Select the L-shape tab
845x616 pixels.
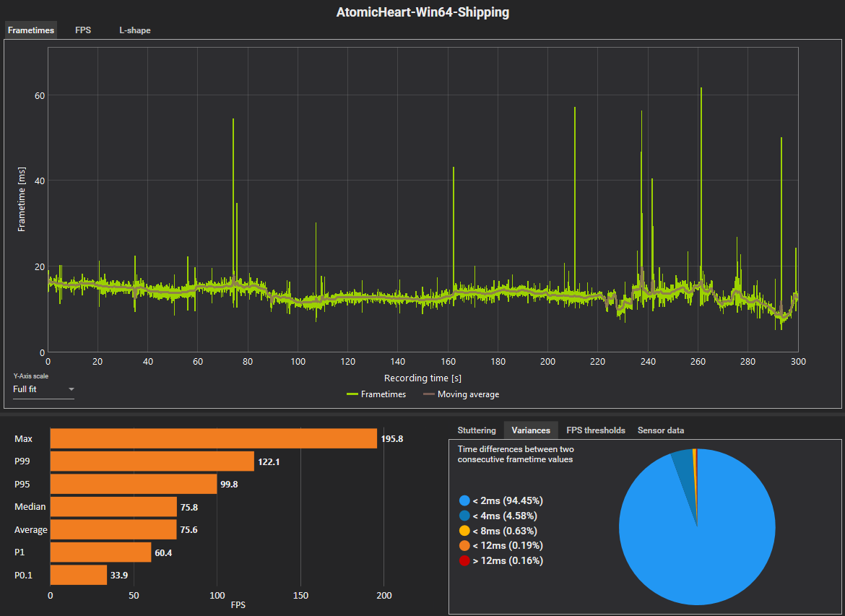pos(135,30)
